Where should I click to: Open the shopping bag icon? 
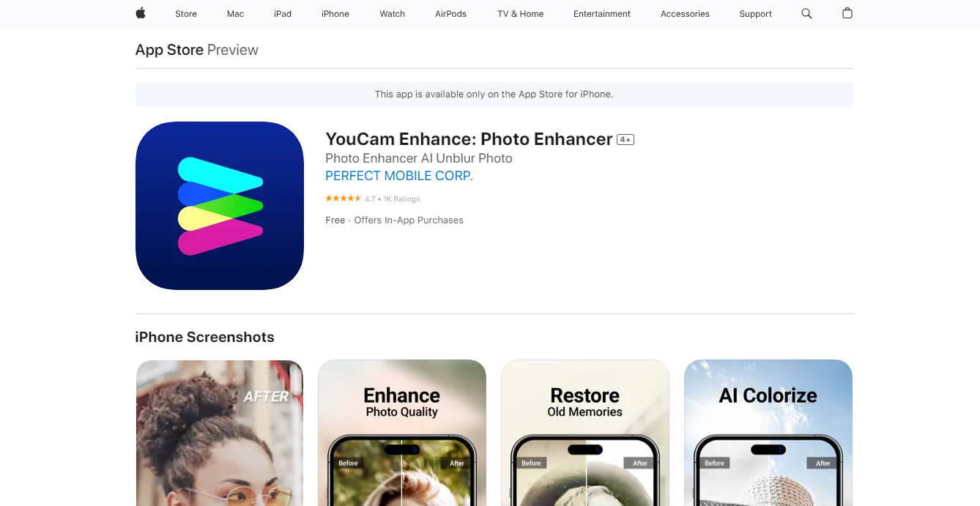[x=847, y=13]
